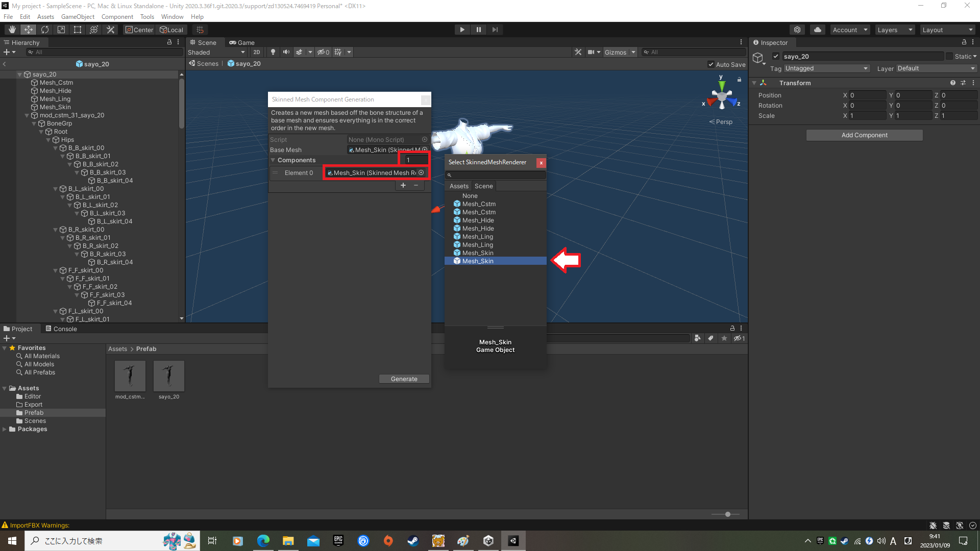Click the favorites star icon in Project
The height and width of the screenshot is (551, 980).
point(724,338)
